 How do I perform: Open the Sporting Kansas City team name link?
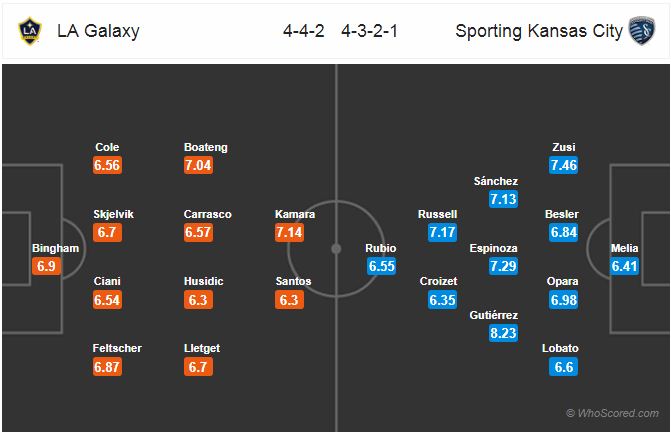tap(539, 31)
